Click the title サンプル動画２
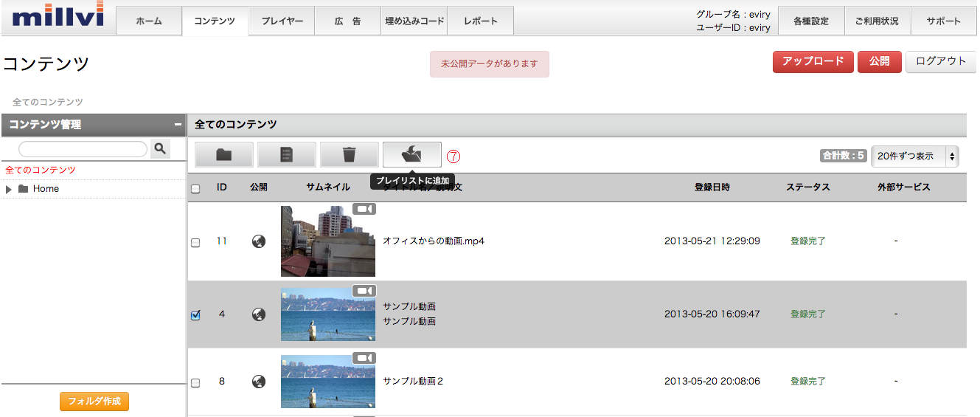Image resolution: width=980 pixels, height=417 pixels. 413,382
